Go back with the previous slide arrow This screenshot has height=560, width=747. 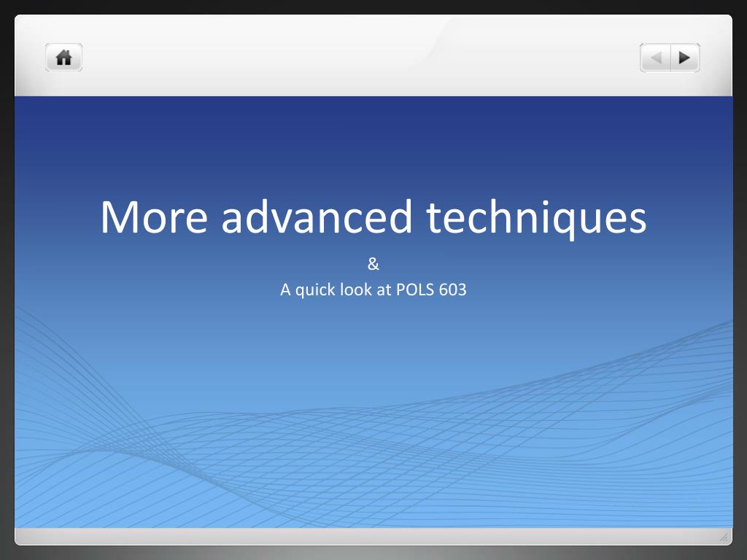656,58
